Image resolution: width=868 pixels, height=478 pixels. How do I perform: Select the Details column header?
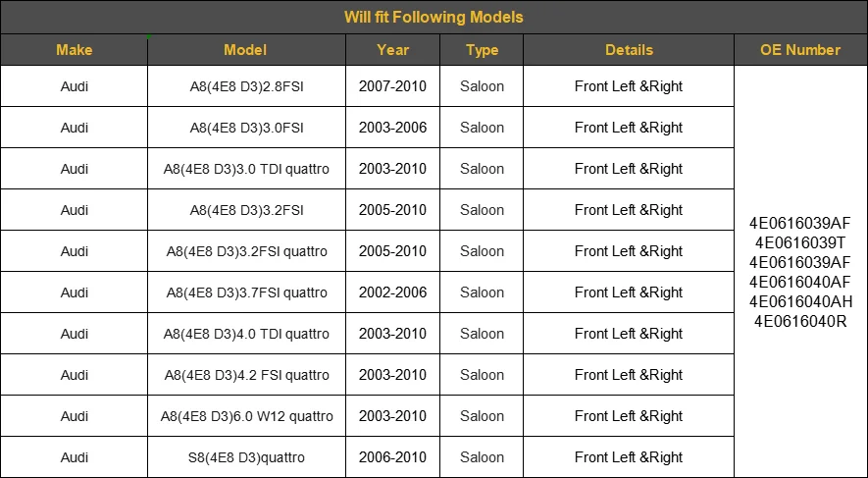pyautogui.click(x=629, y=50)
